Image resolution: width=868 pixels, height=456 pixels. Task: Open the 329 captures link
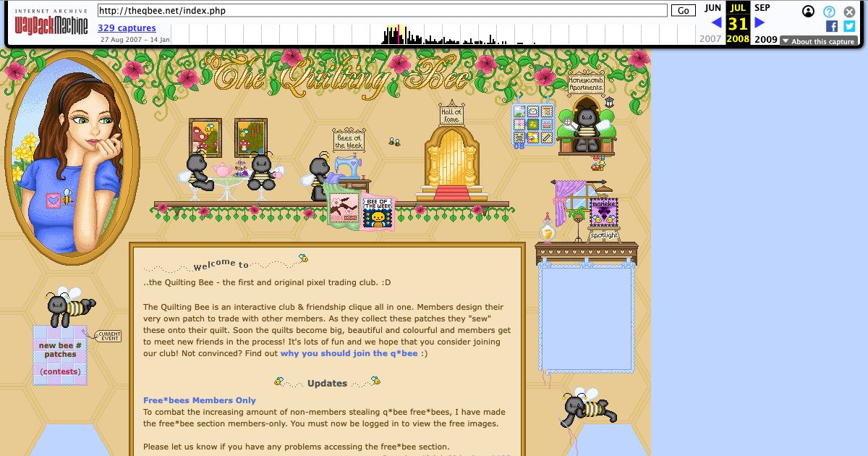pyautogui.click(x=127, y=28)
